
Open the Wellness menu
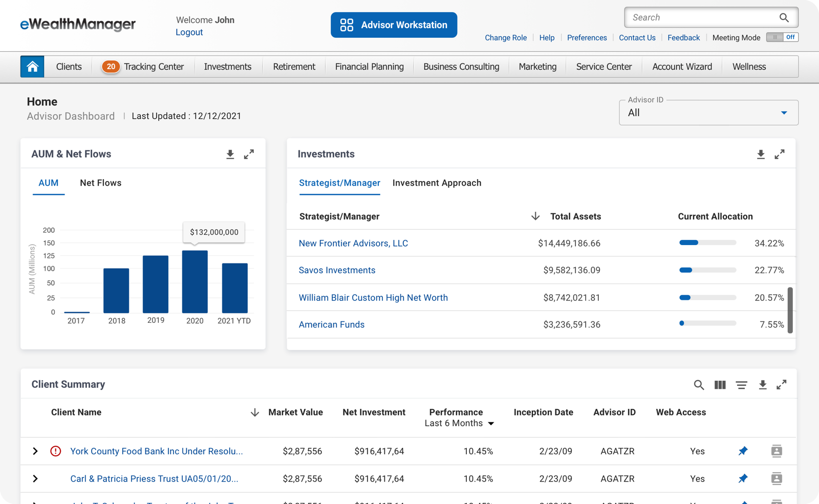749,67
